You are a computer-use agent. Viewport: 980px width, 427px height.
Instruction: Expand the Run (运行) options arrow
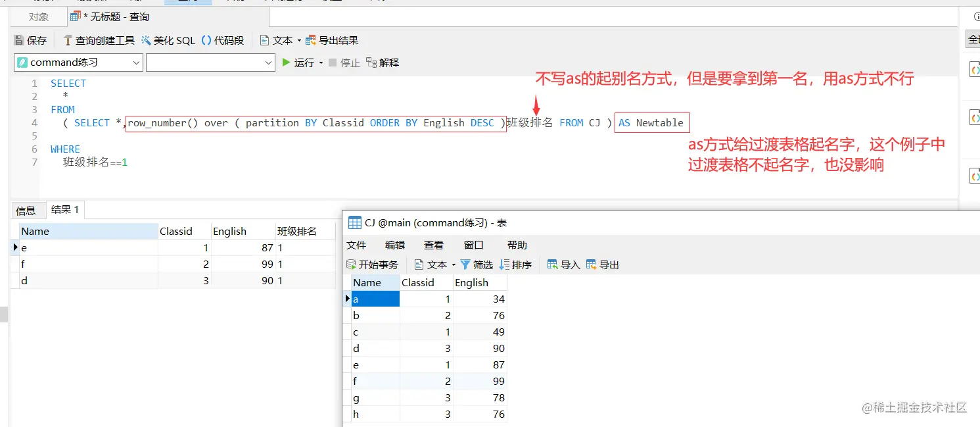pos(321,63)
